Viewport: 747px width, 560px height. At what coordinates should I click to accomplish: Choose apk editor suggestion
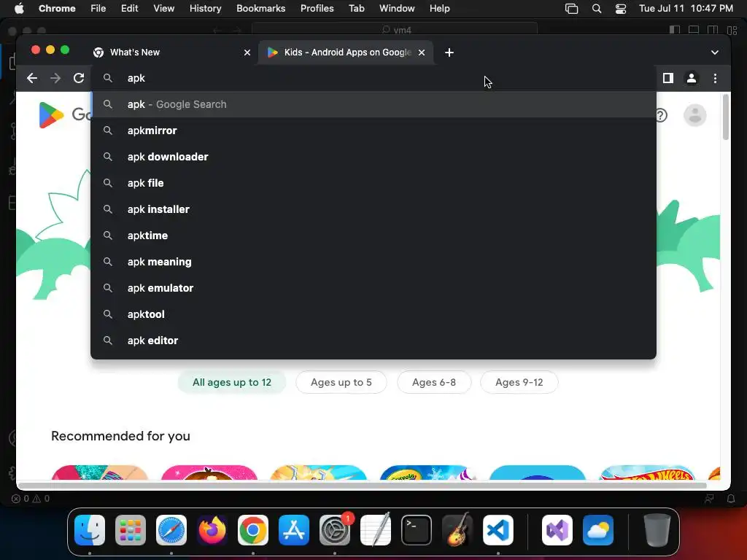[x=373, y=341]
